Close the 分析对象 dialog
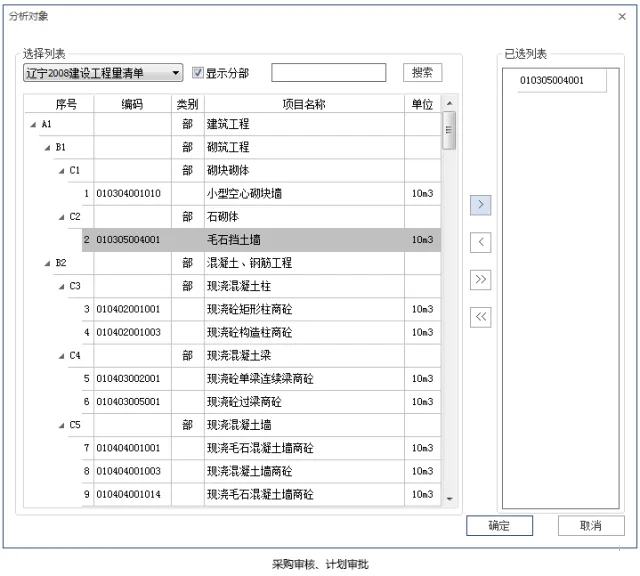Screen dimensions: 640x576 click(622, 16)
